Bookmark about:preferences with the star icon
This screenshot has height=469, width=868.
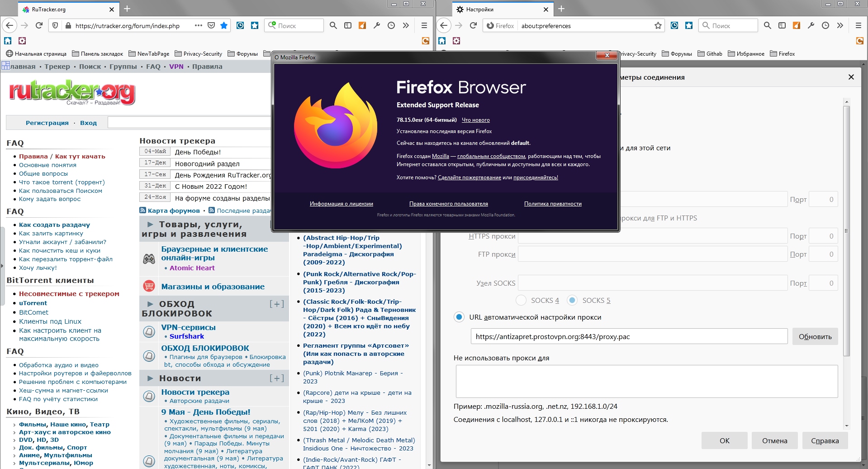pos(658,26)
